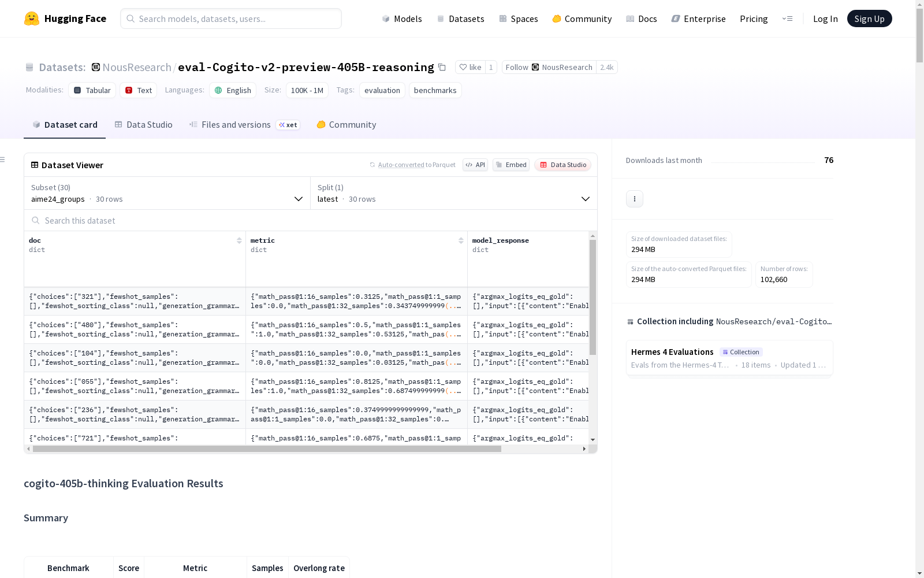
Task: Open the NousResearch organization link in title
Action: [x=137, y=67]
